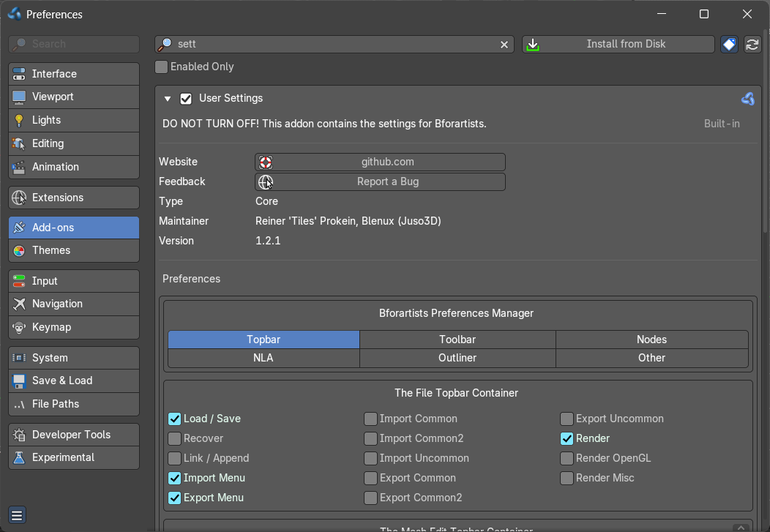Switch to the NLA tab

263,358
